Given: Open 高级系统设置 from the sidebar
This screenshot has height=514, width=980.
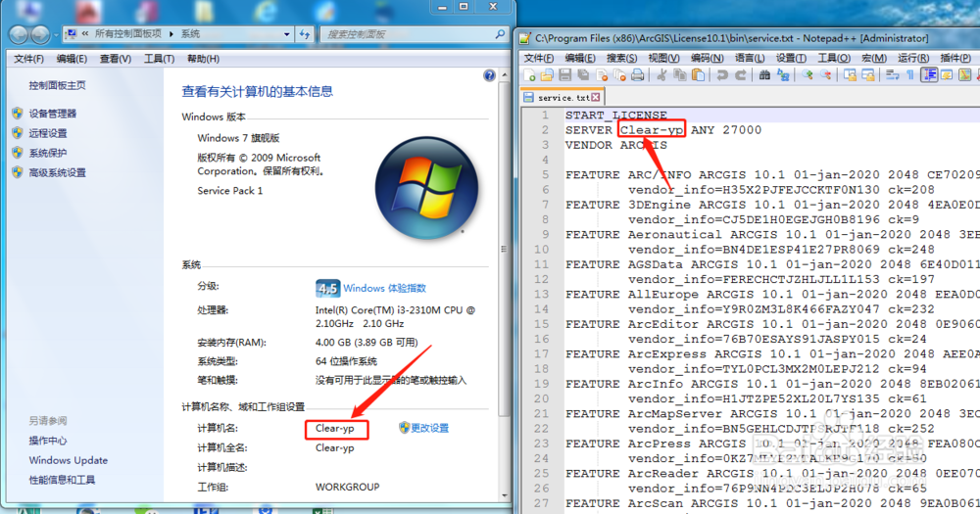Looking at the screenshot, I should click(x=57, y=173).
